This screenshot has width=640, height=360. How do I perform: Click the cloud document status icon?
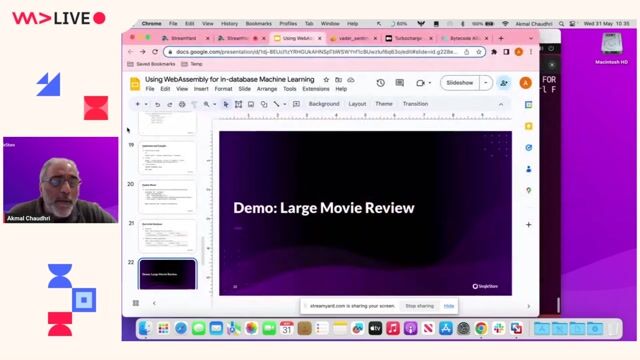point(351,80)
